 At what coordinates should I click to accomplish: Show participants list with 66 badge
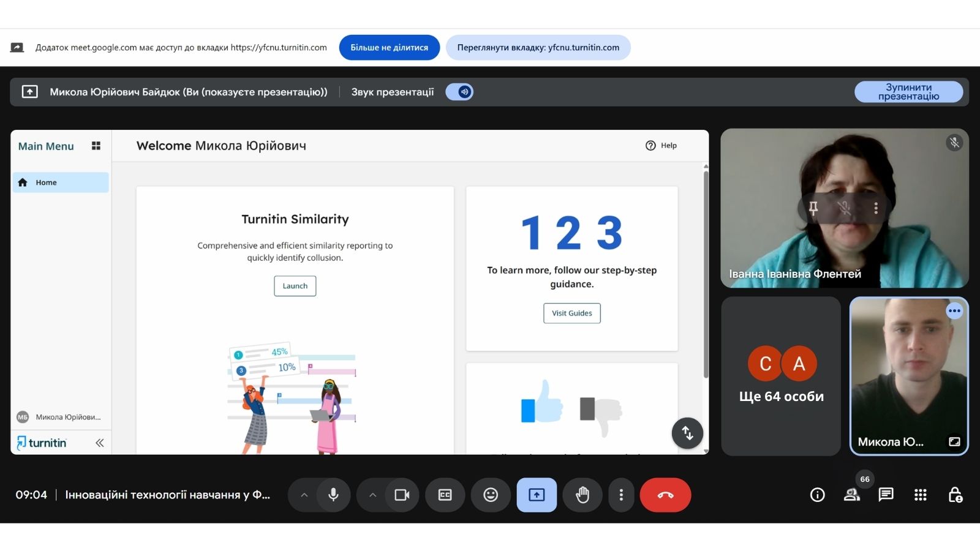point(852,495)
